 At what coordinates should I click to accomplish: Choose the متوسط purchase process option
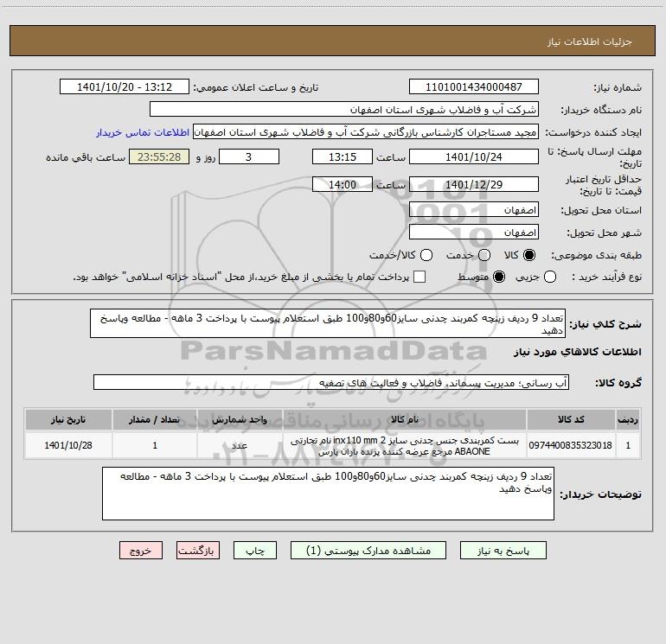[x=499, y=277]
